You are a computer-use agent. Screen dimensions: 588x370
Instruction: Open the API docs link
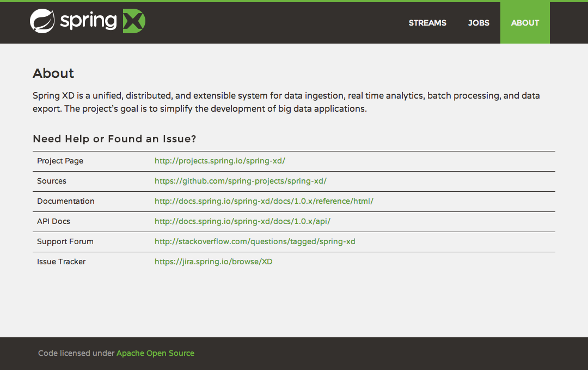pos(242,221)
